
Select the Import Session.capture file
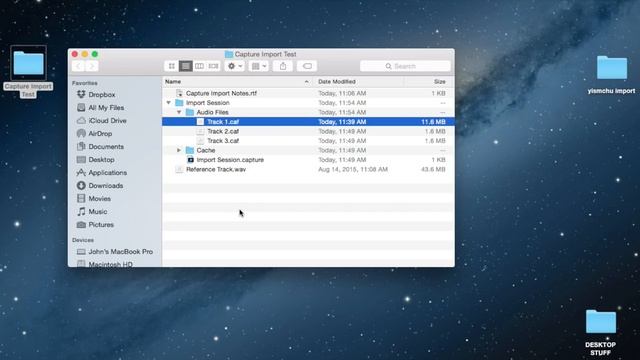[x=308, y=160]
